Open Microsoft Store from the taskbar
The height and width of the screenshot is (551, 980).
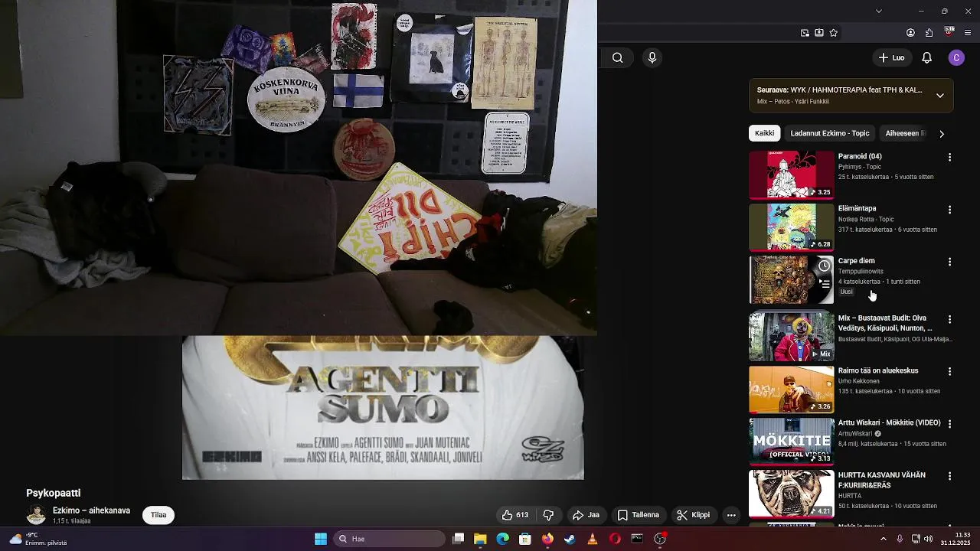click(525, 539)
